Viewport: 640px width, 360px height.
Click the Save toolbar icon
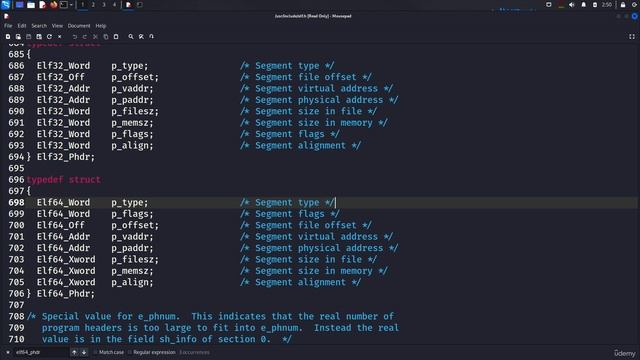29,37
